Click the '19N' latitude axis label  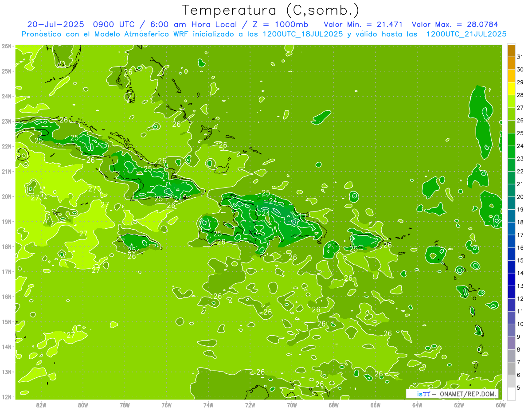pos(7,221)
